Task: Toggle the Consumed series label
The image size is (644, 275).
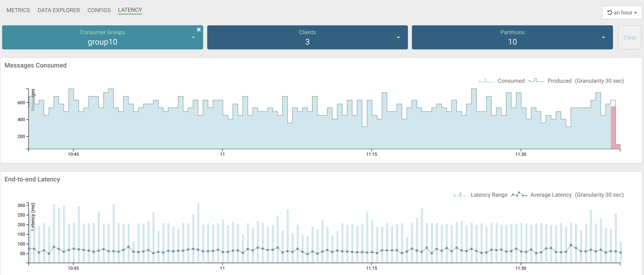Action: pyautogui.click(x=511, y=81)
